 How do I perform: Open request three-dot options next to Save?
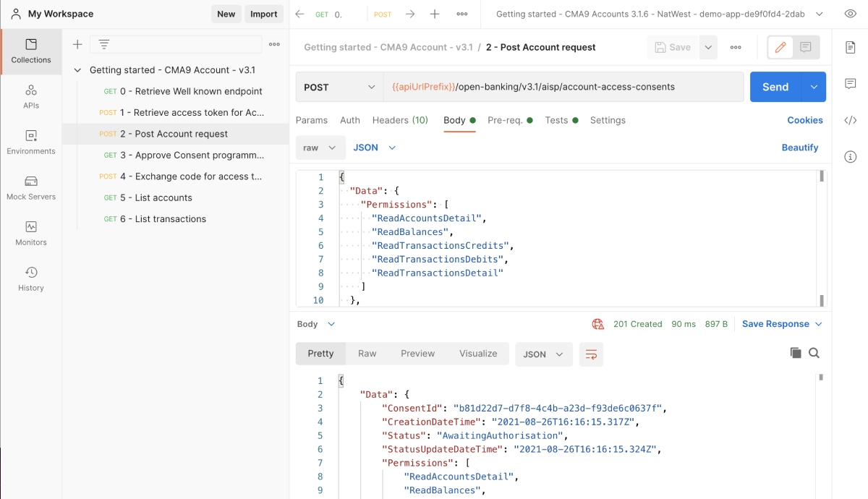[736, 47]
